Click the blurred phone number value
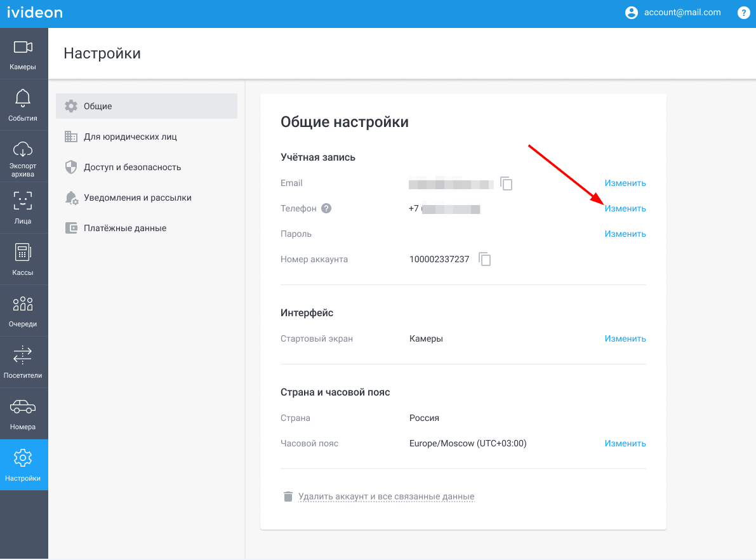Image resolution: width=756 pixels, height=560 pixels. pos(444,209)
